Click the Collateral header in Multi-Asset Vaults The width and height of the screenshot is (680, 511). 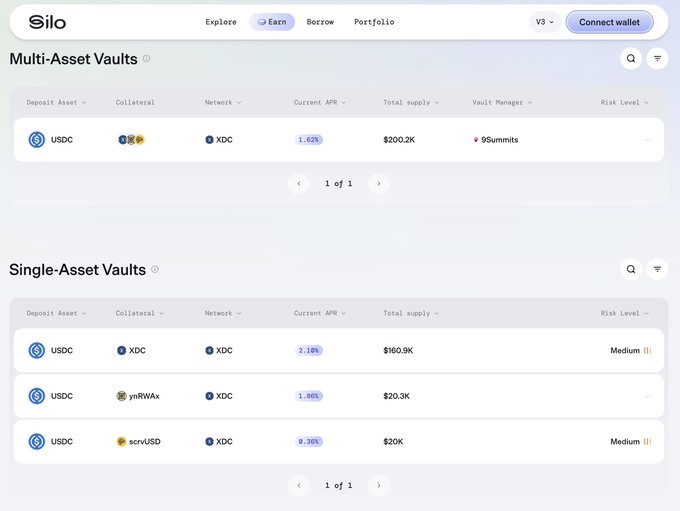[x=135, y=102]
